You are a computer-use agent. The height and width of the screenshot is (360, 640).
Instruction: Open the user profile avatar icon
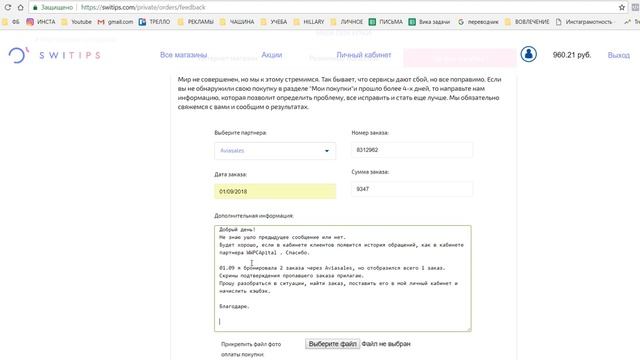tap(528, 54)
